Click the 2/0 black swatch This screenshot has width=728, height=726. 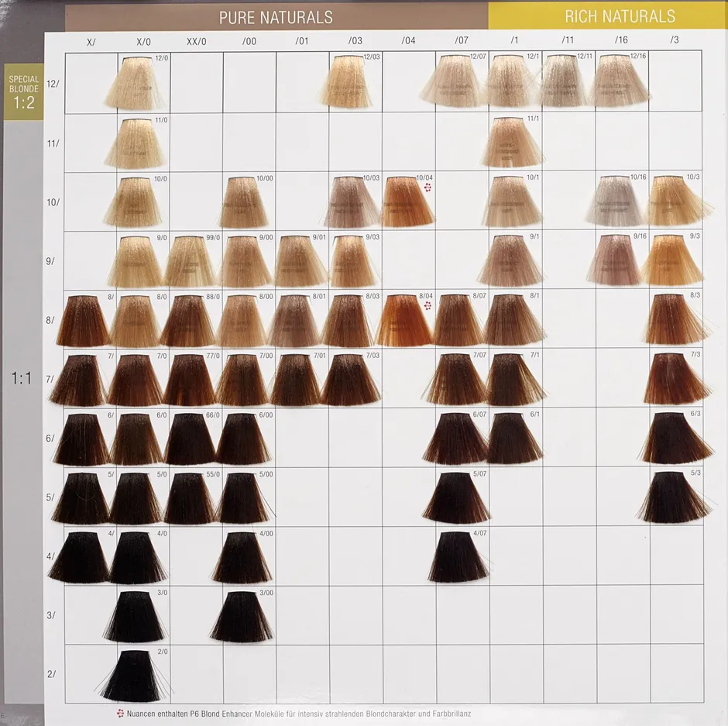tap(132, 676)
